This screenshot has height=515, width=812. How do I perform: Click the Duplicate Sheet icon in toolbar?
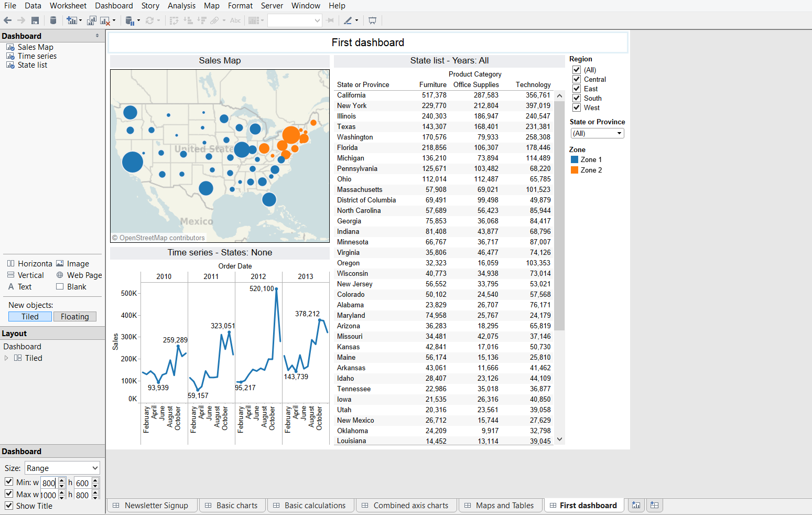point(92,20)
